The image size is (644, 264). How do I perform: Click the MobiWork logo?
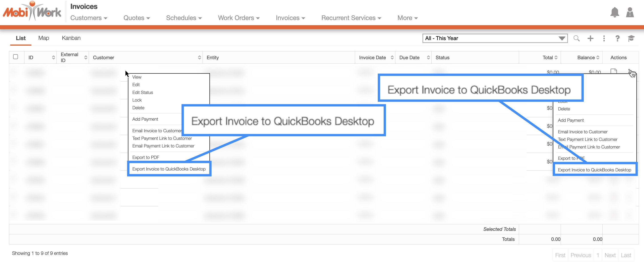coord(32,12)
